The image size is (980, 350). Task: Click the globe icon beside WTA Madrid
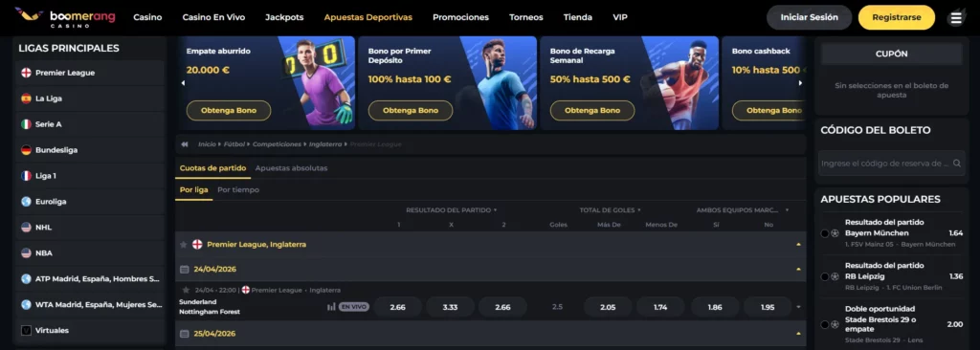[x=26, y=304]
